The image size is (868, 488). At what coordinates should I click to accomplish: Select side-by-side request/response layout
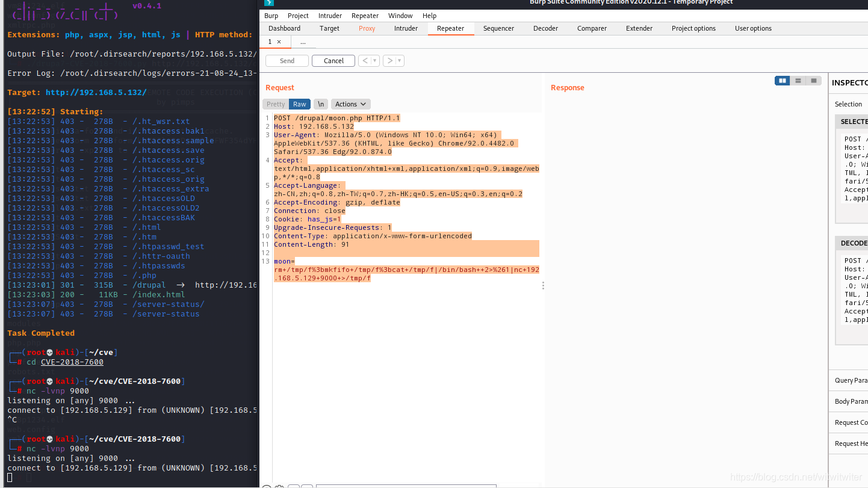[x=782, y=81]
